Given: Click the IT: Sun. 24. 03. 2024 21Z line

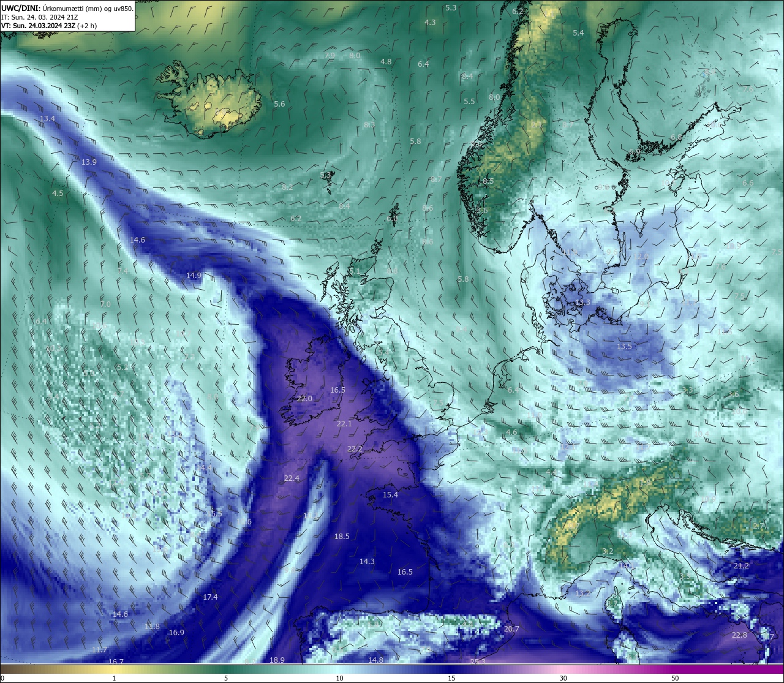Looking at the screenshot, I should coord(39,17).
